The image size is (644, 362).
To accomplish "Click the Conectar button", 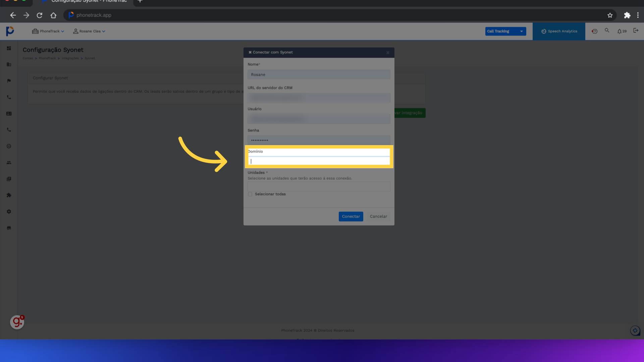I will pos(351,217).
